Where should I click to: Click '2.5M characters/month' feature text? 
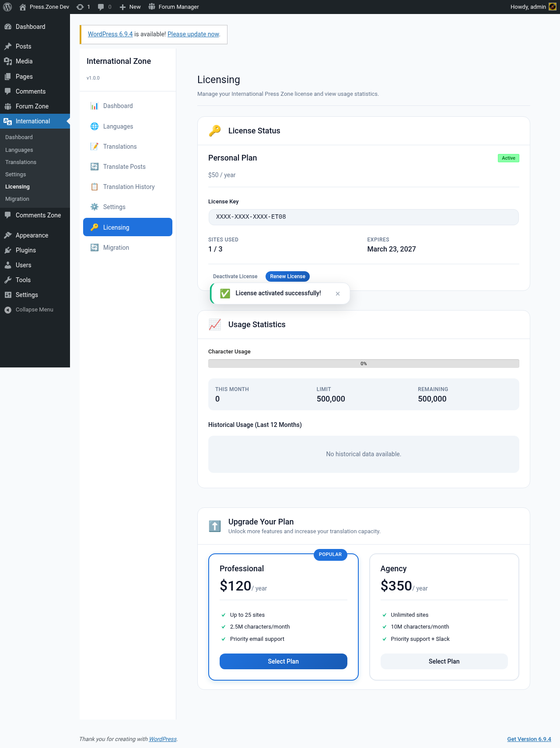260,627
